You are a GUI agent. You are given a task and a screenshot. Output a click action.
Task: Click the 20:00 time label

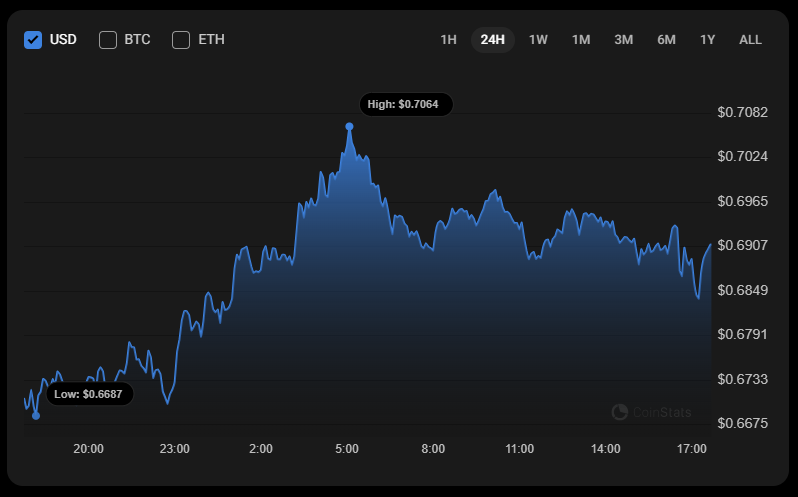click(x=89, y=449)
